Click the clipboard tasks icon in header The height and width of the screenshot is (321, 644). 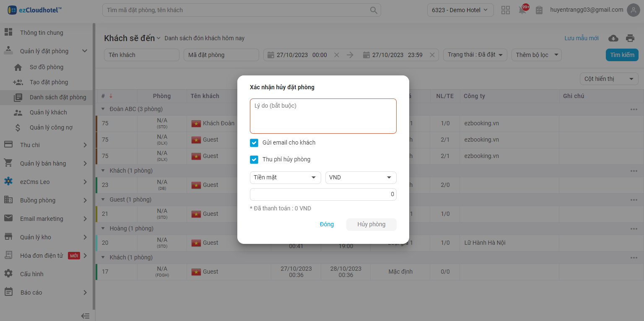coord(539,10)
